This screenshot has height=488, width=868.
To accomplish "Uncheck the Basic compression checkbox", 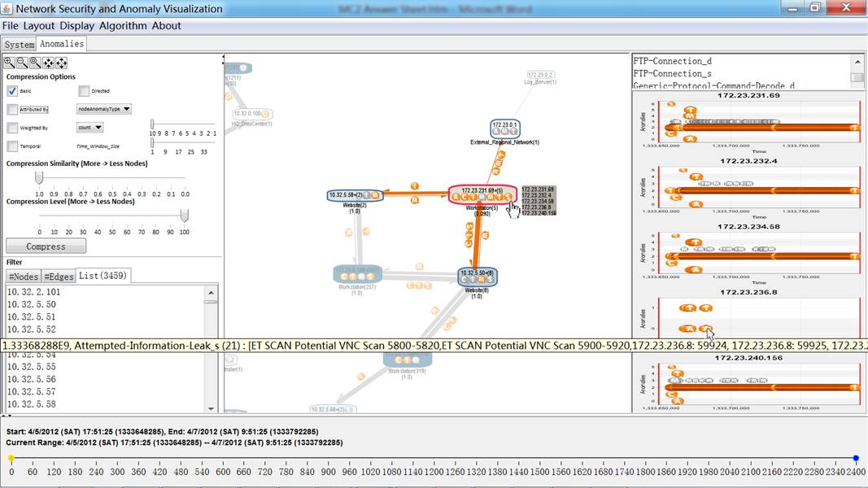I will click(12, 91).
